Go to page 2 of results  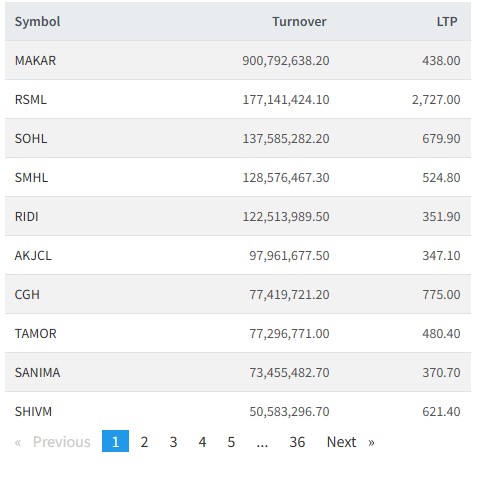(144, 442)
